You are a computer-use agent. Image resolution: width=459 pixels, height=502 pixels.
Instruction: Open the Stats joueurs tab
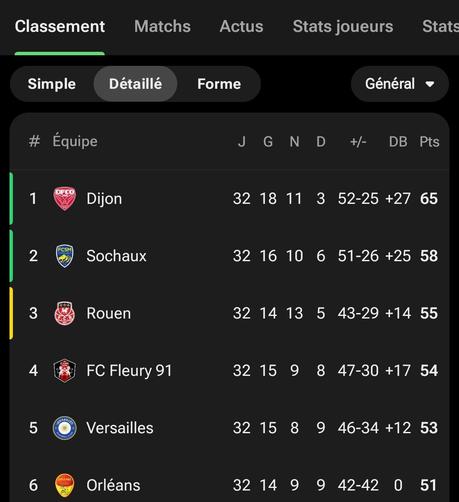click(343, 27)
